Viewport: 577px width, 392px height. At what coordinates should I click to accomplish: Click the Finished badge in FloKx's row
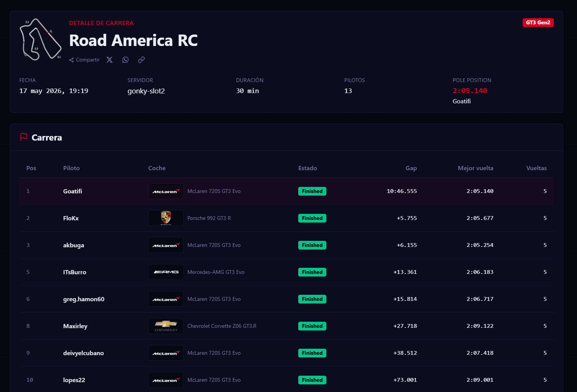[x=312, y=218]
